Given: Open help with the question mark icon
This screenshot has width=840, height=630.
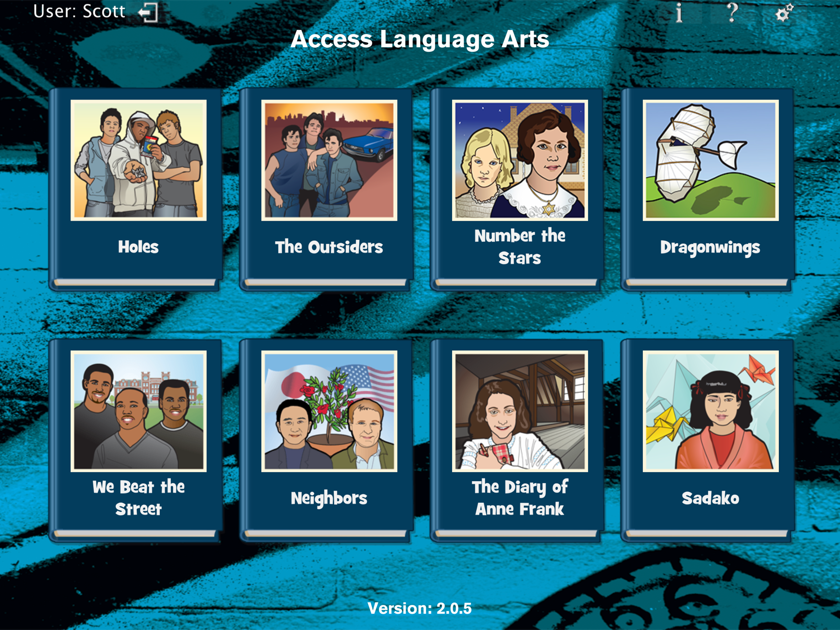Looking at the screenshot, I should [x=732, y=13].
